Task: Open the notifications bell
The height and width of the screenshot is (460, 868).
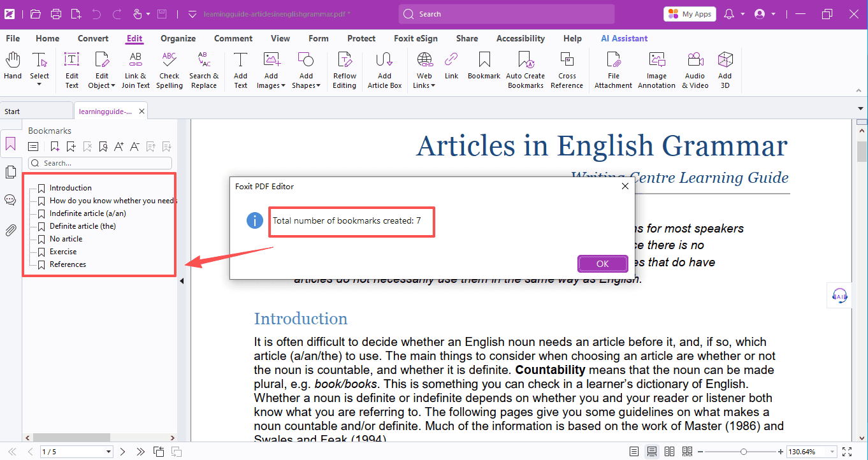Action: pos(730,14)
